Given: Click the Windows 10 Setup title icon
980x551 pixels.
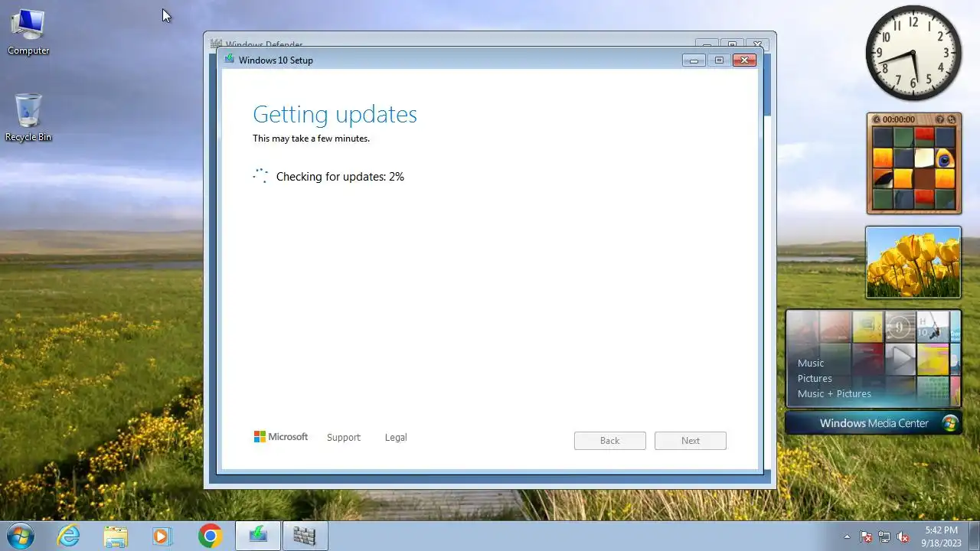Looking at the screenshot, I should (x=229, y=59).
